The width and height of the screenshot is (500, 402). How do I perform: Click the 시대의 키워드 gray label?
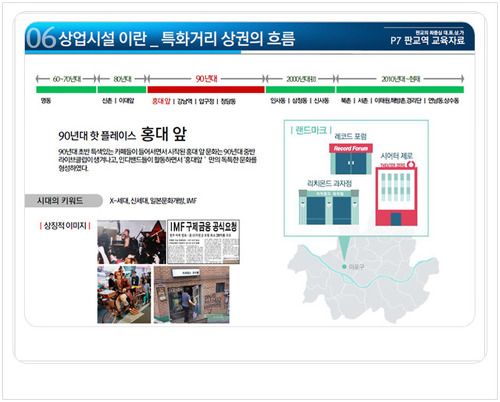[63, 201]
